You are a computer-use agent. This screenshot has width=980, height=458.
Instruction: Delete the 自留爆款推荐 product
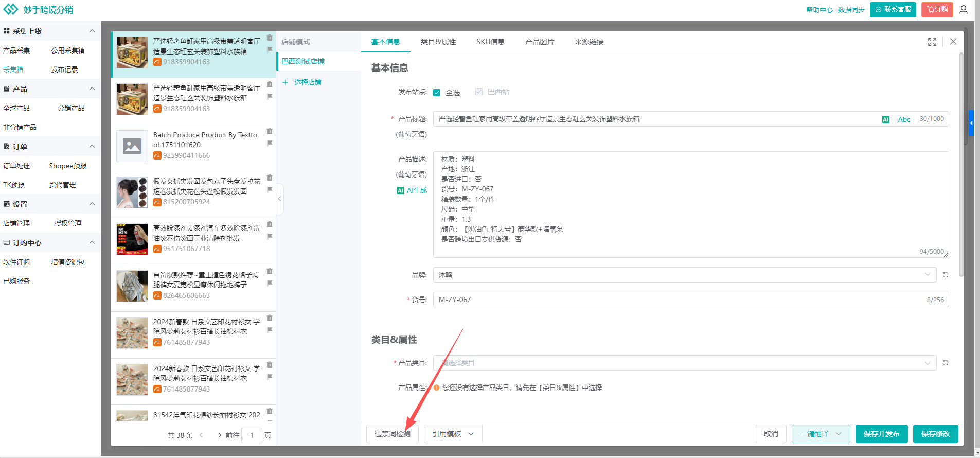270,271
